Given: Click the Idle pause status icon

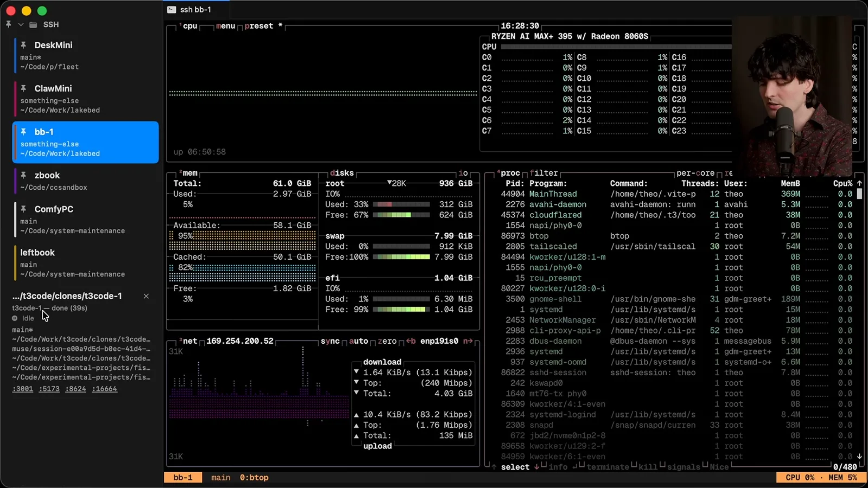Looking at the screenshot, I should pyautogui.click(x=15, y=318).
